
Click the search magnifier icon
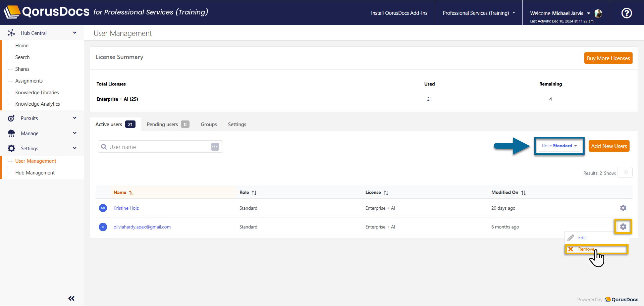(x=104, y=147)
